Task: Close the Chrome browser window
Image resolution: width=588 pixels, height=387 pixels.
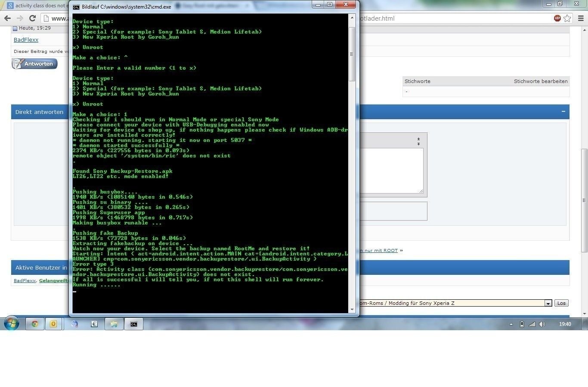Action: click(x=576, y=3)
